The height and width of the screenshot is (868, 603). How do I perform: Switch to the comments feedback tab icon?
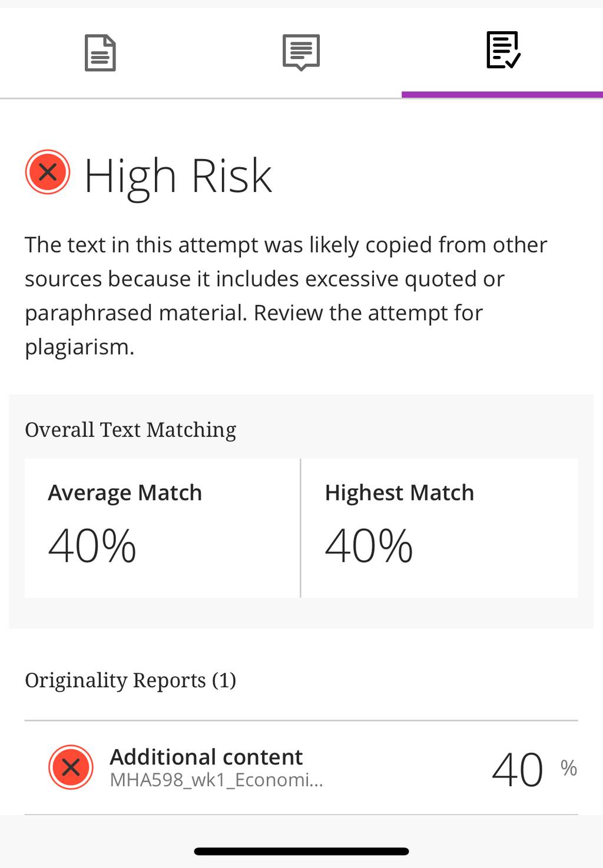coord(301,52)
